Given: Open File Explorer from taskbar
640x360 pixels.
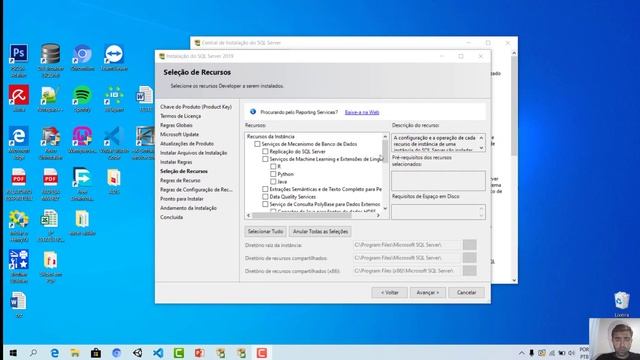Looking at the screenshot, I should click(75, 353).
